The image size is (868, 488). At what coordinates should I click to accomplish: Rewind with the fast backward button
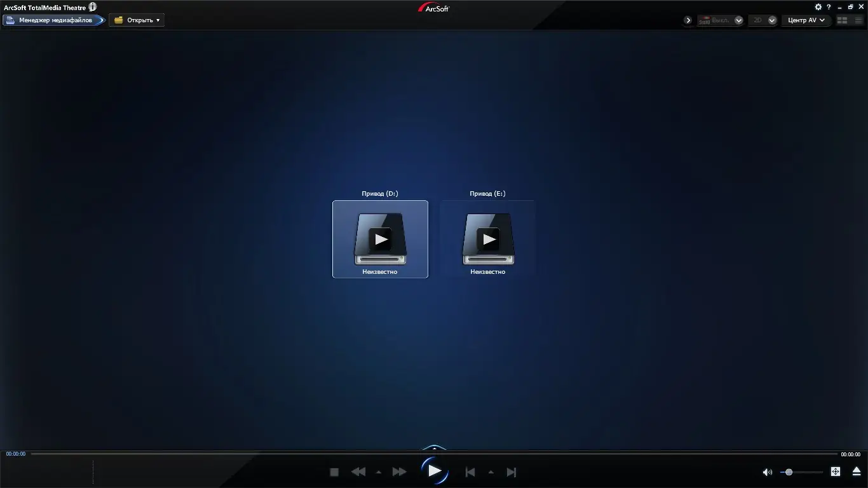(358, 472)
